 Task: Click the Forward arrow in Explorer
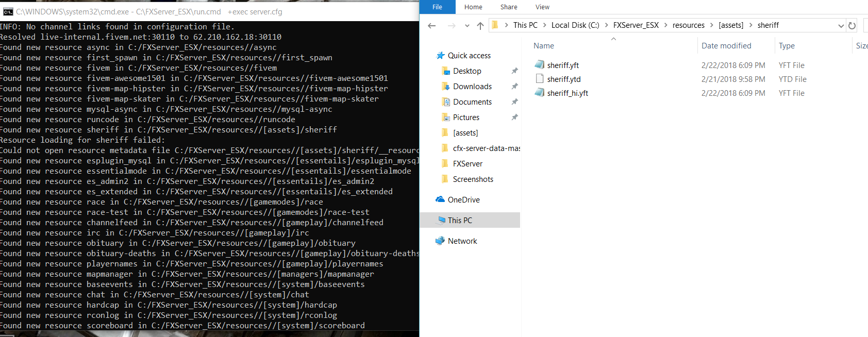tap(452, 25)
